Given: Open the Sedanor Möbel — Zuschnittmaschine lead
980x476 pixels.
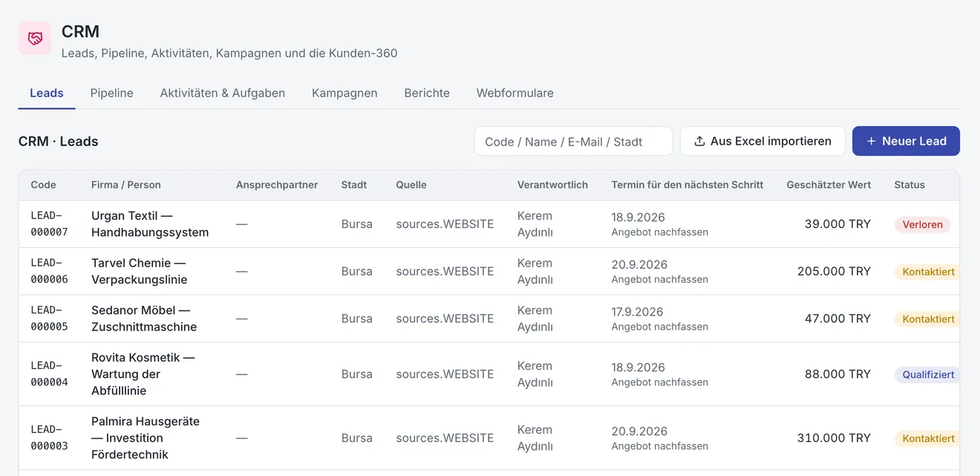Looking at the screenshot, I should point(144,319).
